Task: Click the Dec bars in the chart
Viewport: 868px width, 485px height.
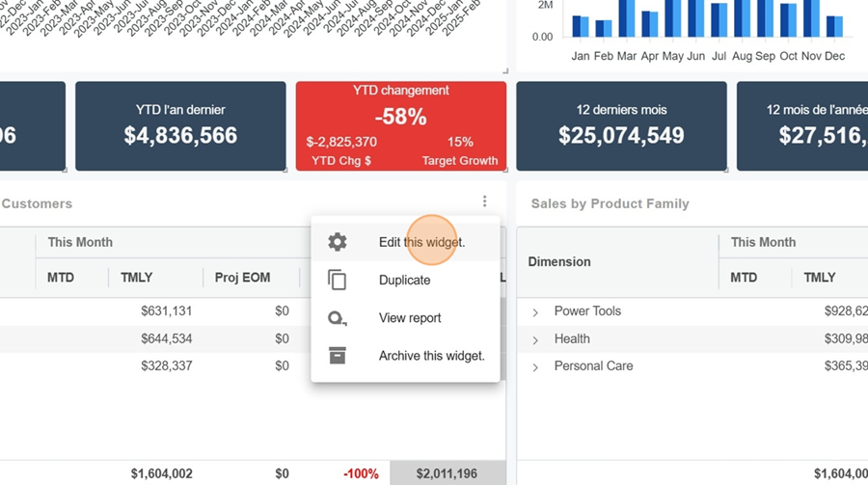Action: click(834, 27)
